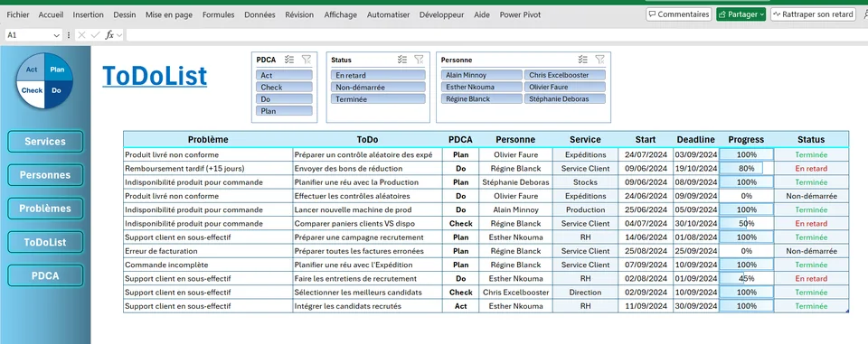Clear the PDCA slicer filter
The image size is (868, 344).
click(307, 60)
